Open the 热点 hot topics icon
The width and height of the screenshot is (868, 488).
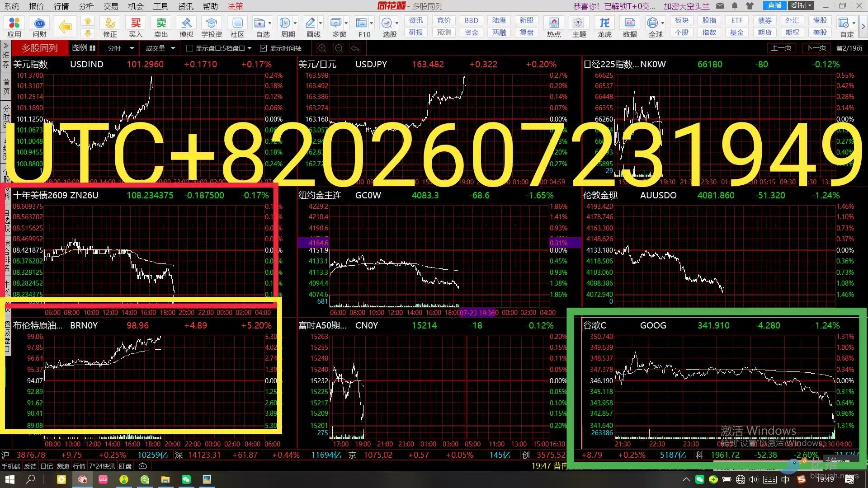tap(554, 27)
